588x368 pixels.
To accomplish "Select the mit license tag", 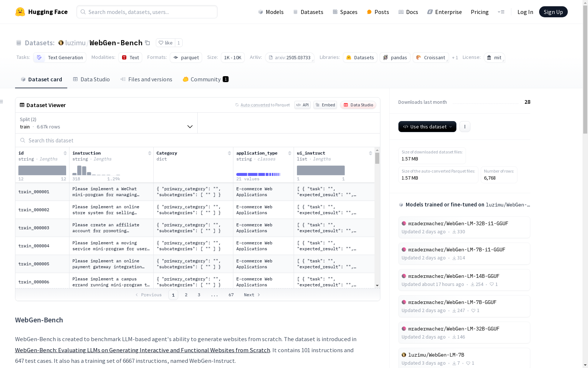I will point(494,57).
